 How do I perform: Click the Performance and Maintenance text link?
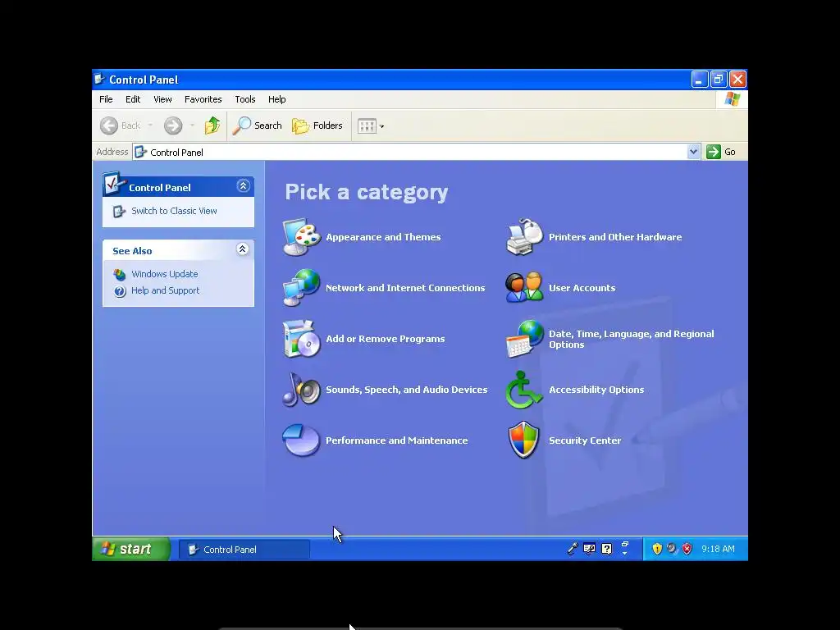point(396,441)
